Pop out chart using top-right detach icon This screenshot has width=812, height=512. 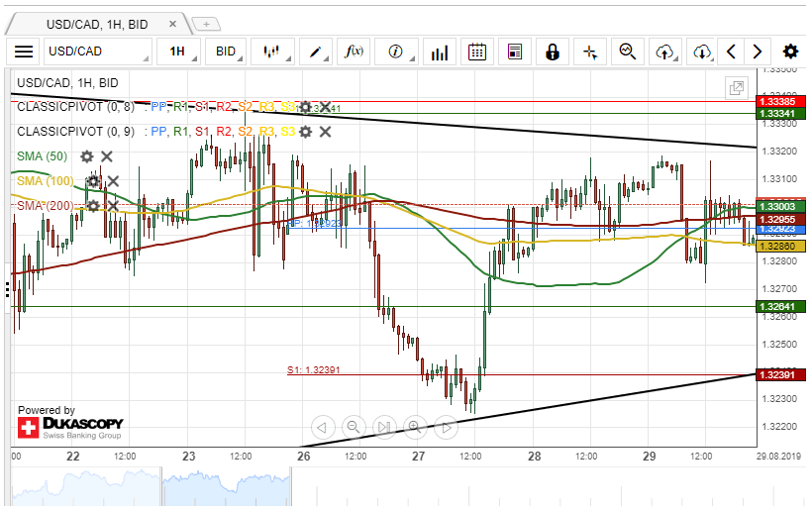tap(737, 88)
